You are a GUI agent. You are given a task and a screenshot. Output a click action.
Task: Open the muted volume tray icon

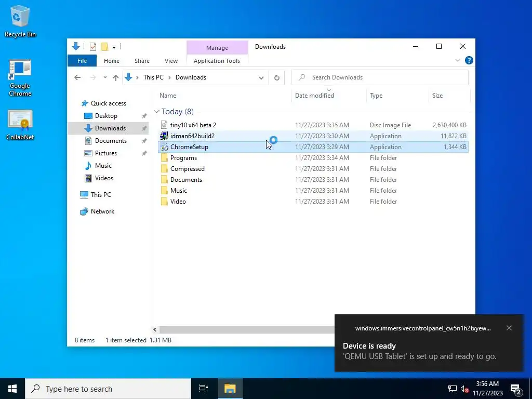pyautogui.click(x=464, y=389)
